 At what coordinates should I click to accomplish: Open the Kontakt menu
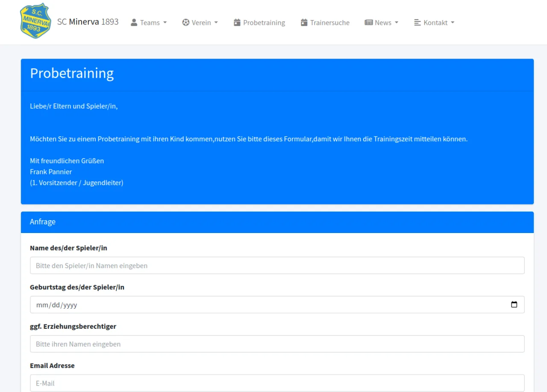tap(434, 23)
